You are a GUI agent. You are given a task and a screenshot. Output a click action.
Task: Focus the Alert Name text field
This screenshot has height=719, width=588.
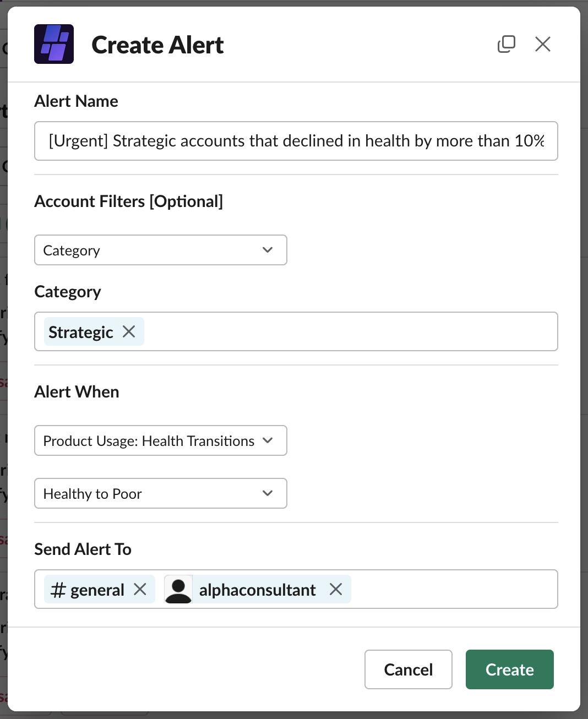(x=296, y=141)
